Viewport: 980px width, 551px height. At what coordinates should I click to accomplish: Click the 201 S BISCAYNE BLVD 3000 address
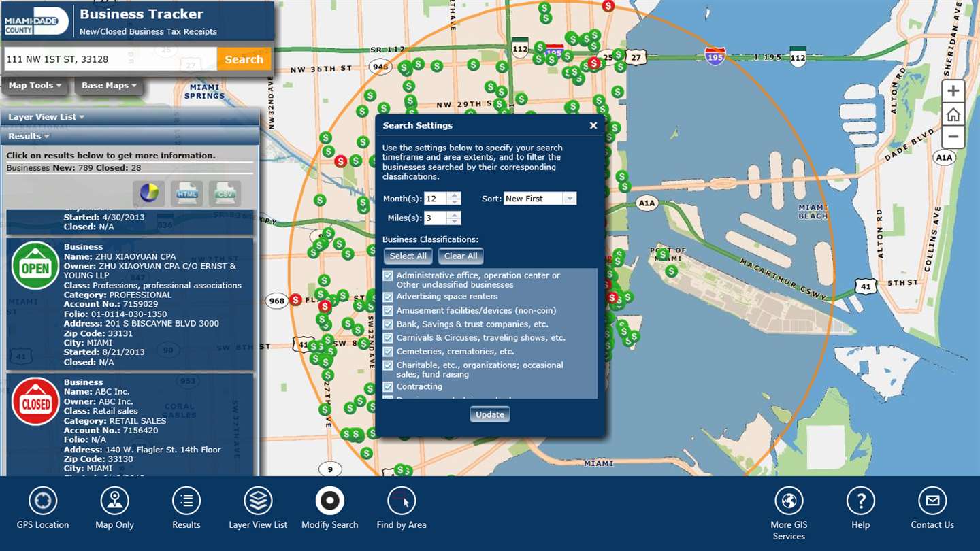162,323
